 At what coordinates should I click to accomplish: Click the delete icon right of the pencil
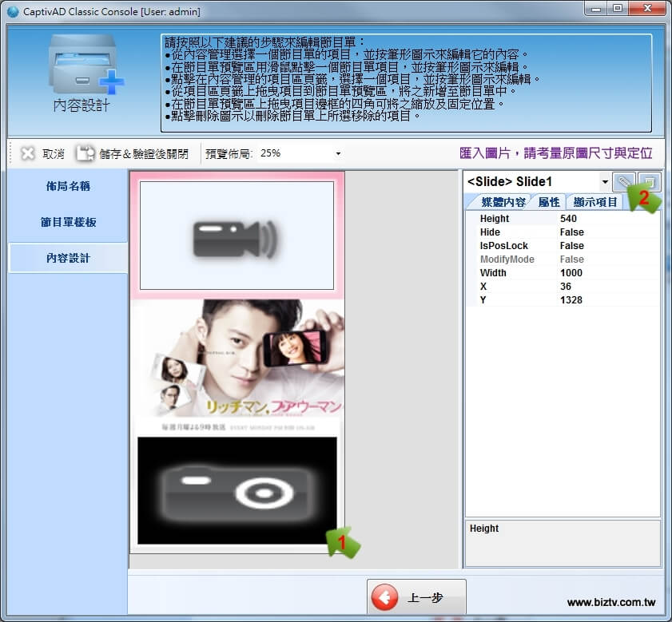pos(649,182)
